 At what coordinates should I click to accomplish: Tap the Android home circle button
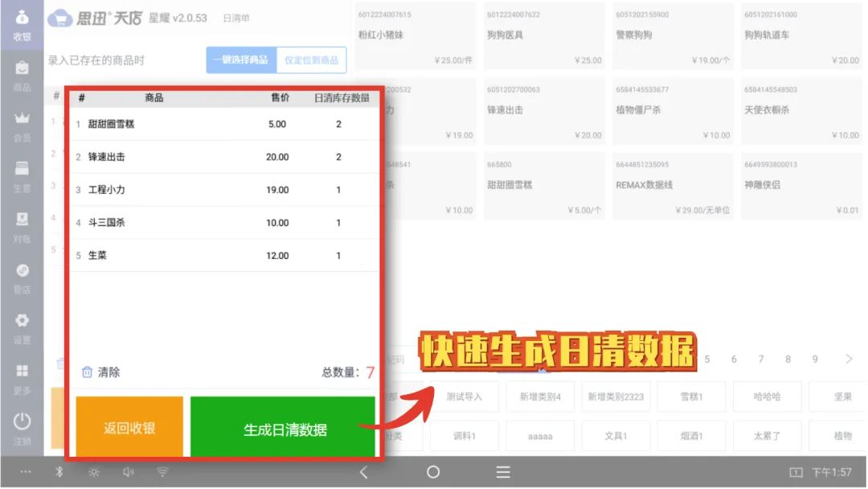click(433, 472)
